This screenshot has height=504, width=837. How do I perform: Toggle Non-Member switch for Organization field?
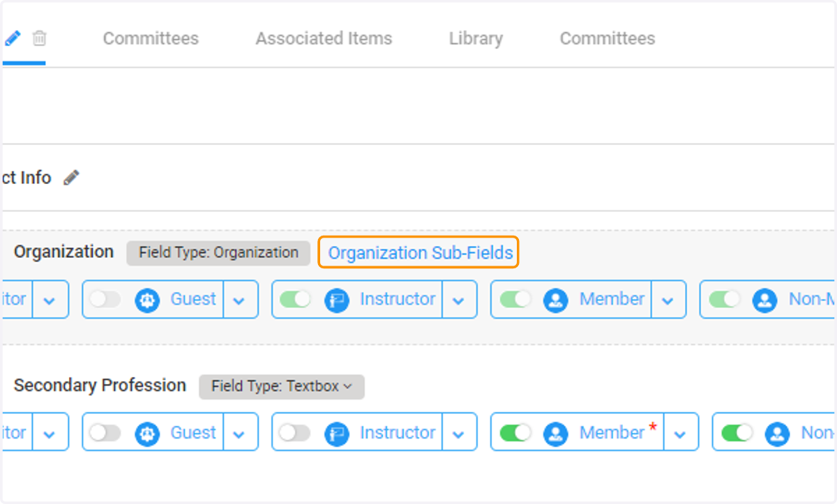[725, 299]
